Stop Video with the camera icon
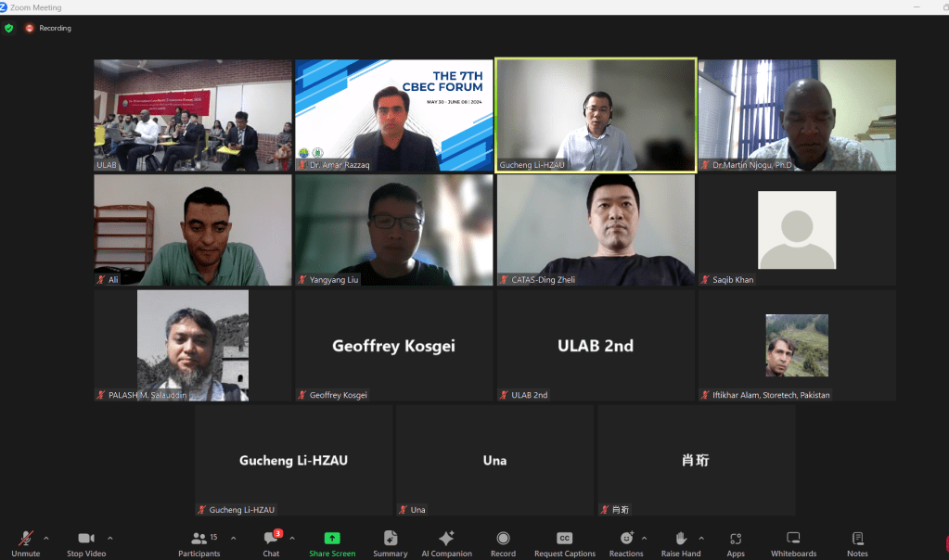This screenshot has width=949, height=560. click(x=86, y=538)
